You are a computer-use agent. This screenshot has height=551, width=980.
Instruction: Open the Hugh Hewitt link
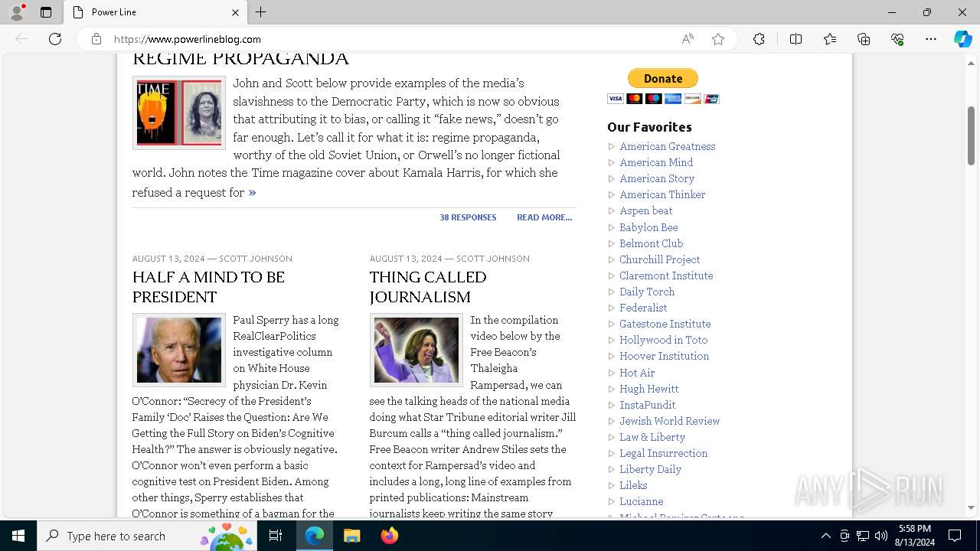[x=648, y=389]
